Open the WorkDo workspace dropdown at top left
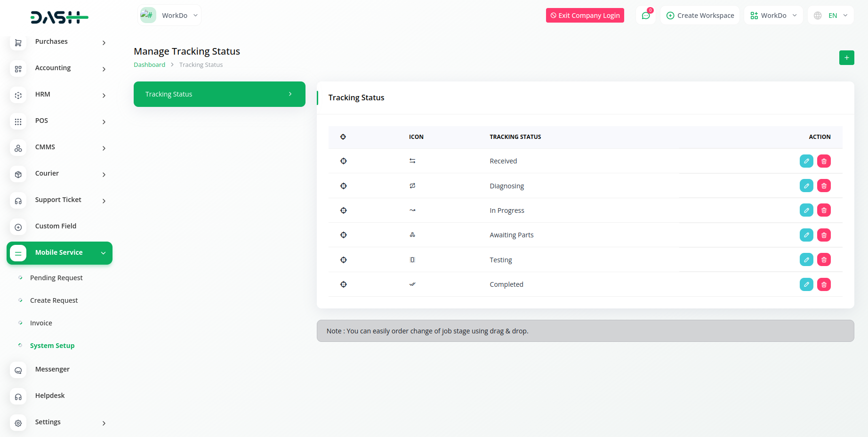The image size is (868, 437). [x=169, y=16]
